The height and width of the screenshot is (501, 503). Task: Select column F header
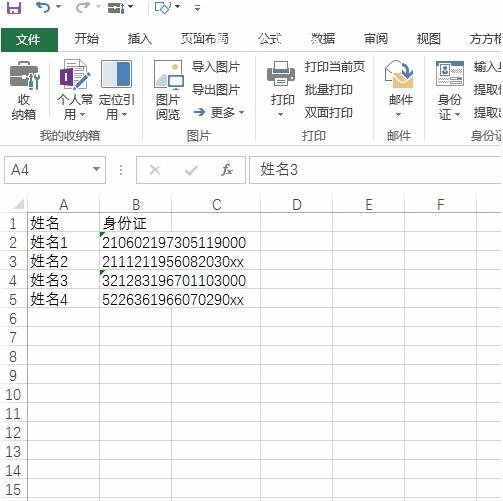(440, 204)
